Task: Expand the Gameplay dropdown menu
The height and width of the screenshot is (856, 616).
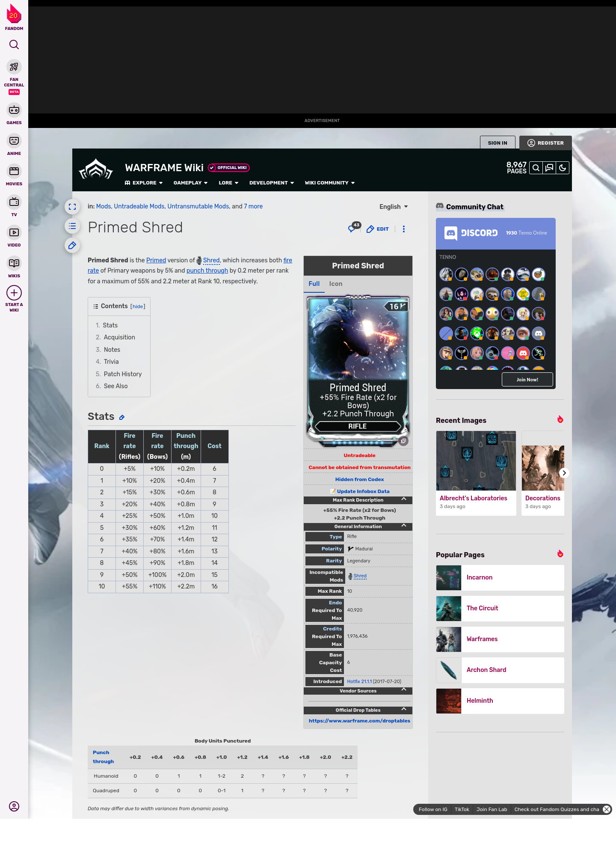Action: [x=190, y=183]
